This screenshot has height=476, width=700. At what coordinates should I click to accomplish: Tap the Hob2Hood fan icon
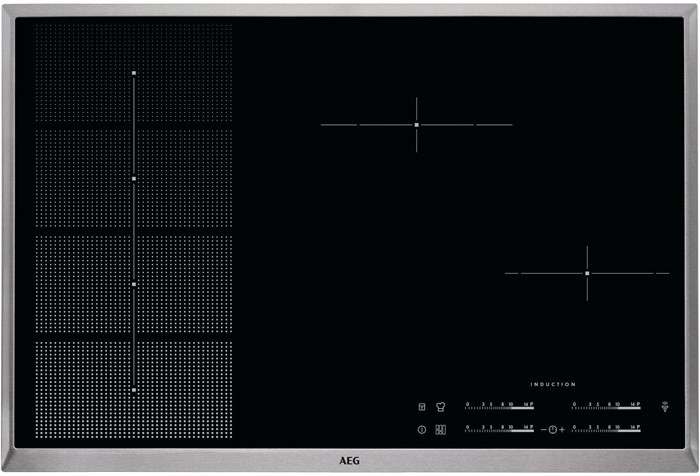coord(665,406)
